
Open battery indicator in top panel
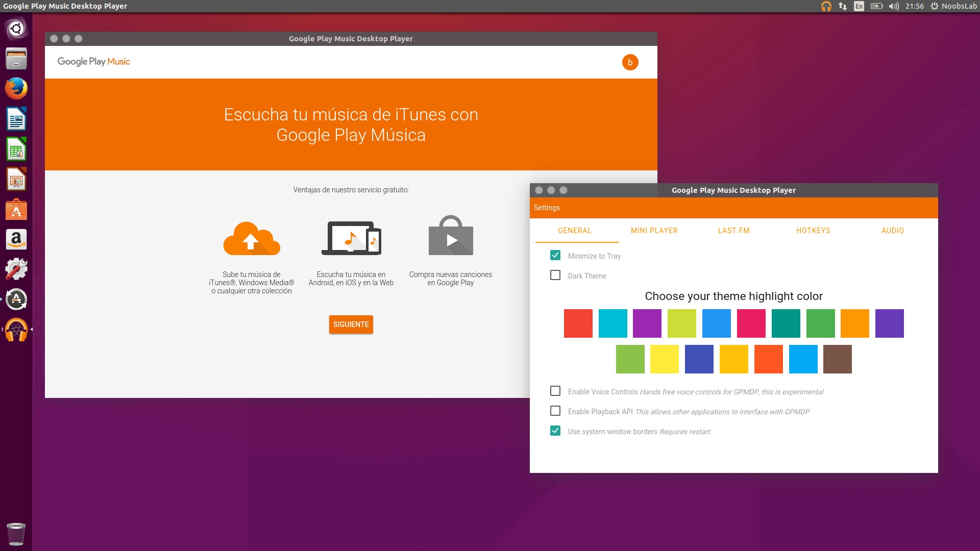(x=876, y=6)
